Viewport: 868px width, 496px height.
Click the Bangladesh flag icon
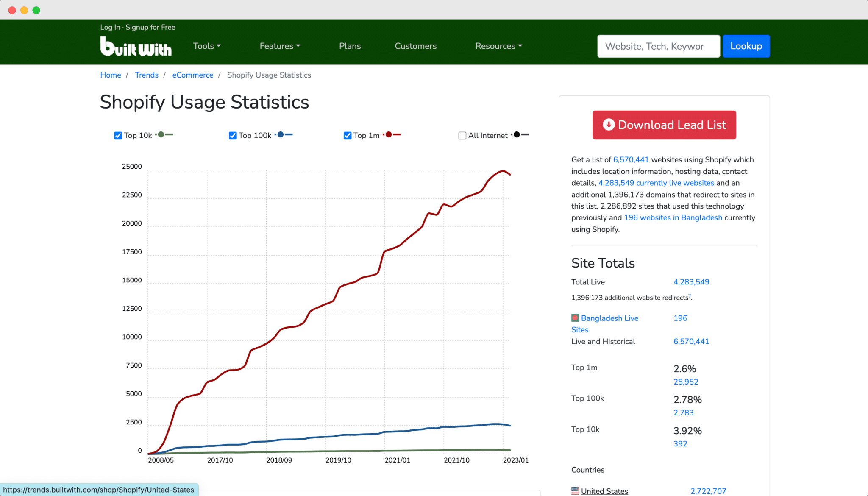(x=575, y=318)
